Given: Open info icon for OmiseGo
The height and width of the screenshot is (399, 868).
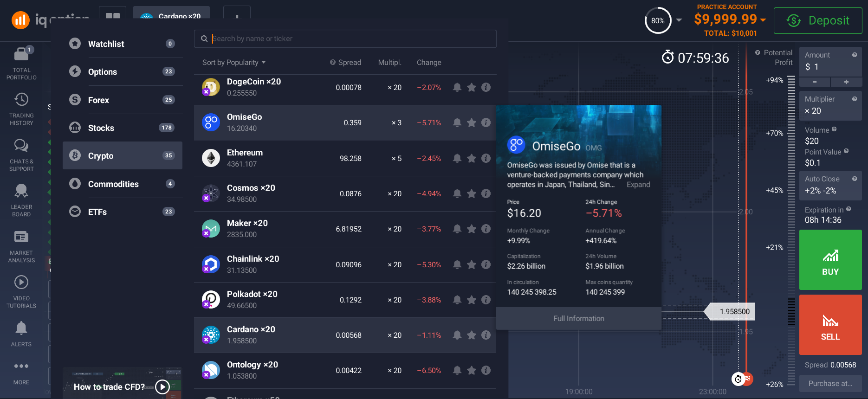Looking at the screenshot, I should [486, 122].
